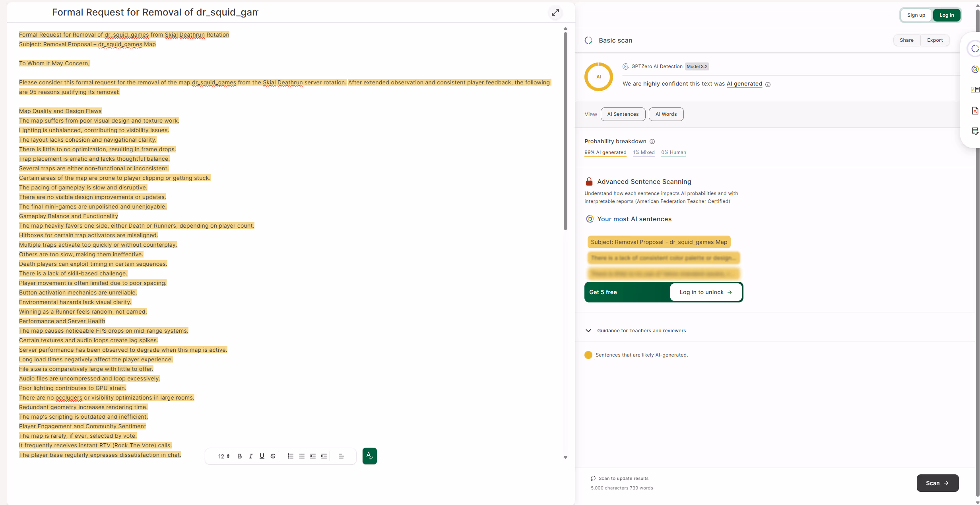The image size is (980, 505).
Task: Expand Guidance for Teachers and reviewers
Action: click(636, 331)
